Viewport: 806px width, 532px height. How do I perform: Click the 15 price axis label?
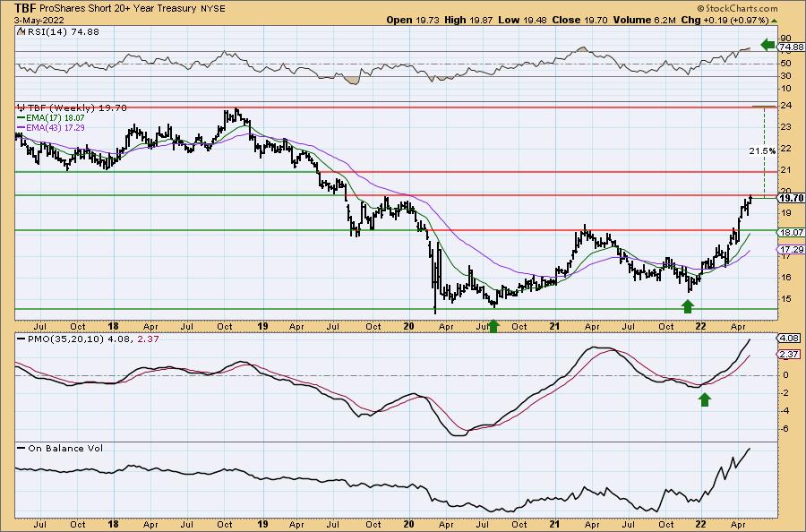(785, 298)
